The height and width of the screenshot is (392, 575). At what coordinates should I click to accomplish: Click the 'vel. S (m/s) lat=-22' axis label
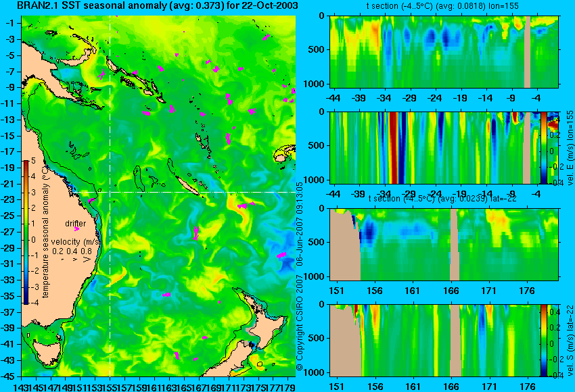[570, 341]
